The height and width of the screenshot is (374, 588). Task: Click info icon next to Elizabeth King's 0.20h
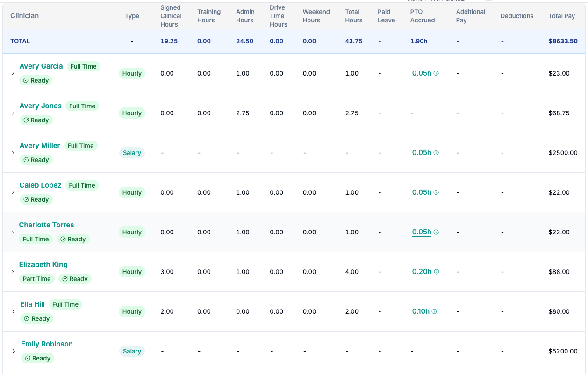(437, 272)
